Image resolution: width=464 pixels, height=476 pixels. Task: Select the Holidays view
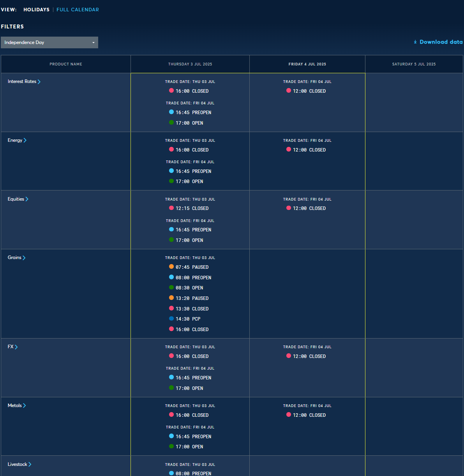point(36,9)
